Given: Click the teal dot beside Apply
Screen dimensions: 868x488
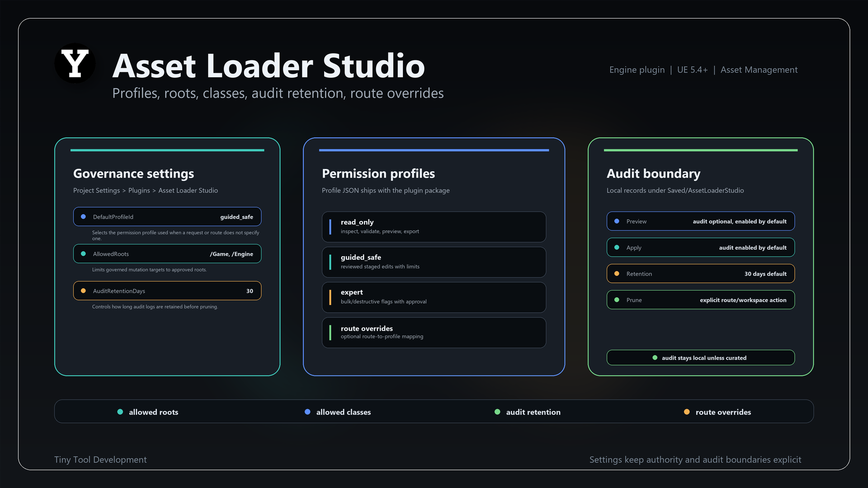Looking at the screenshot, I should [617, 248].
